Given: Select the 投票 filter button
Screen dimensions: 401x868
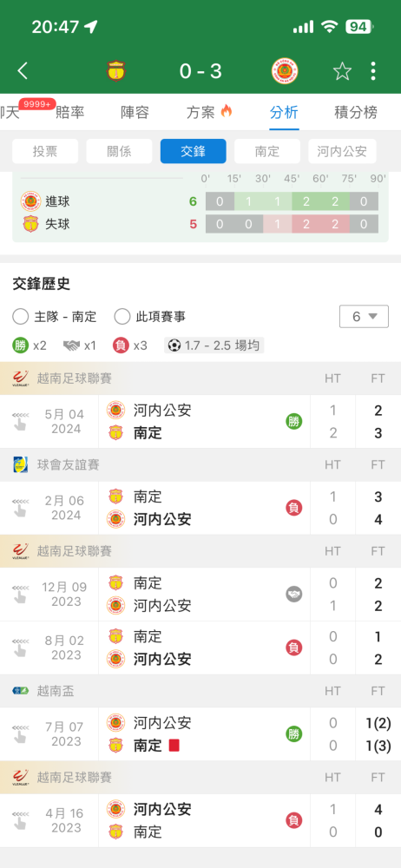Looking at the screenshot, I should click(45, 151).
